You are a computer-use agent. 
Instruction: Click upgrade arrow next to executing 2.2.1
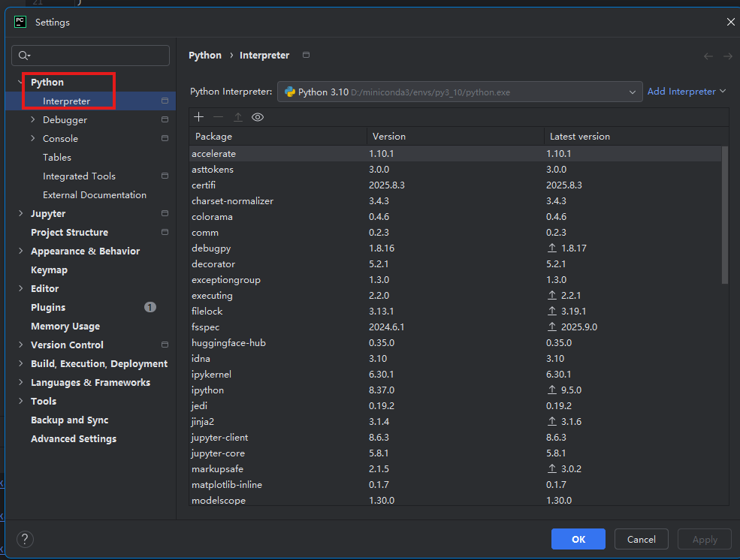551,295
